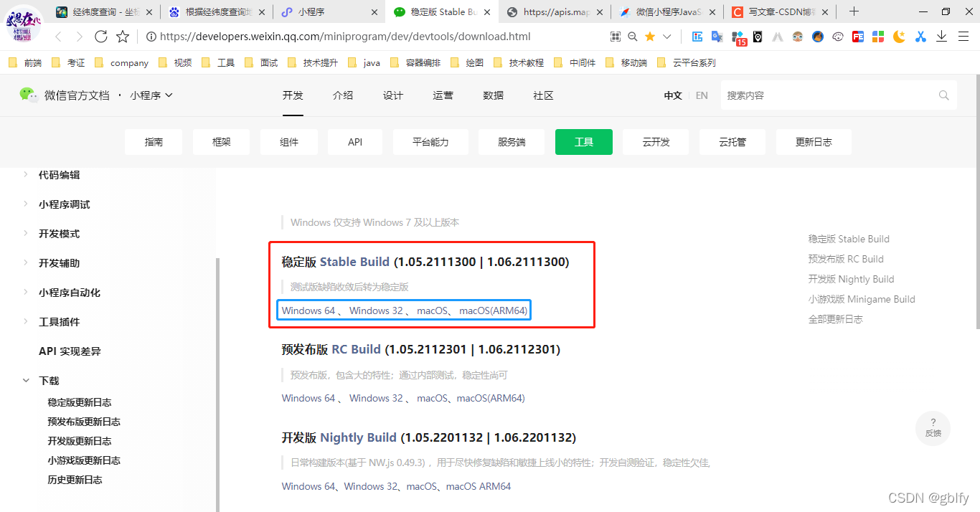980x512 pixels.
Task: Click the browser address bar URL
Action: pos(345,37)
